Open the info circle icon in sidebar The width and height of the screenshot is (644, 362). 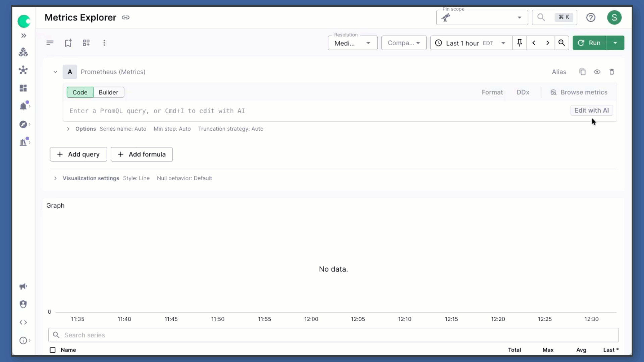23,341
